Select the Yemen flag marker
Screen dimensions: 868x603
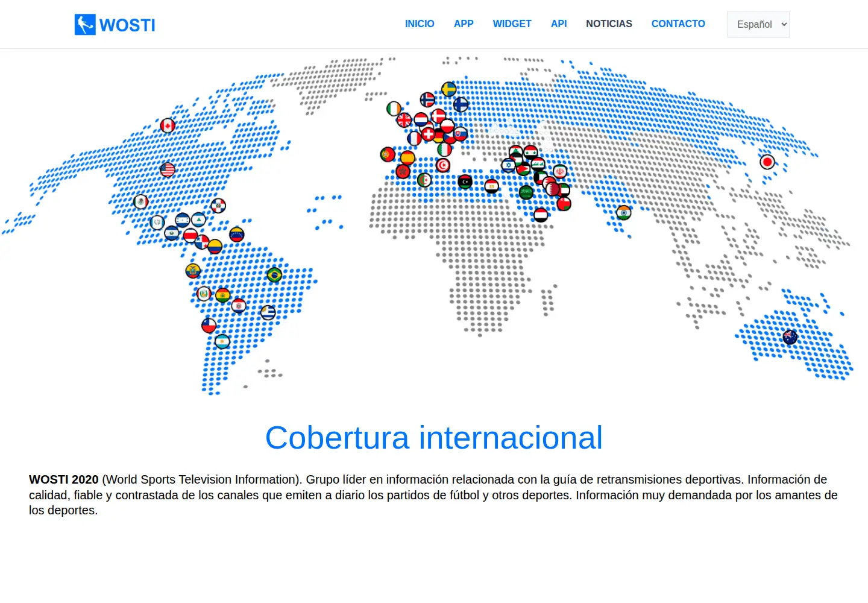pos(541,215)
